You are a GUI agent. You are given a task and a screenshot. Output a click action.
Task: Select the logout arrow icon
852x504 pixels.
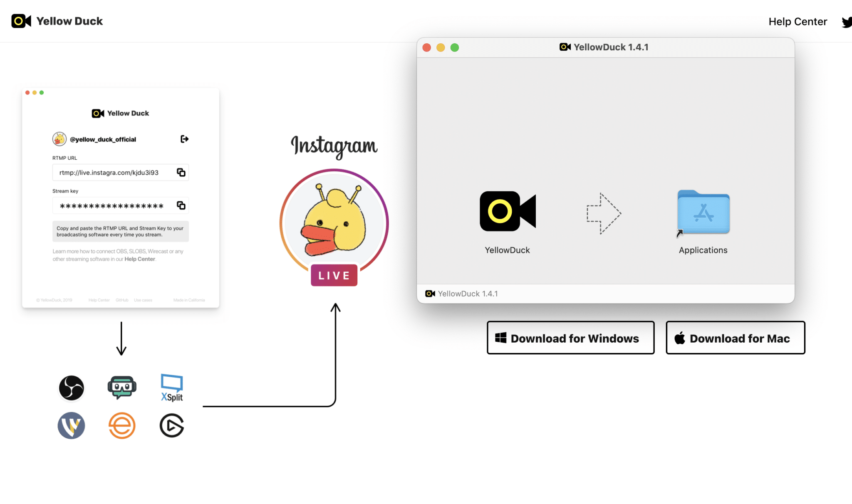click(184, 138)
